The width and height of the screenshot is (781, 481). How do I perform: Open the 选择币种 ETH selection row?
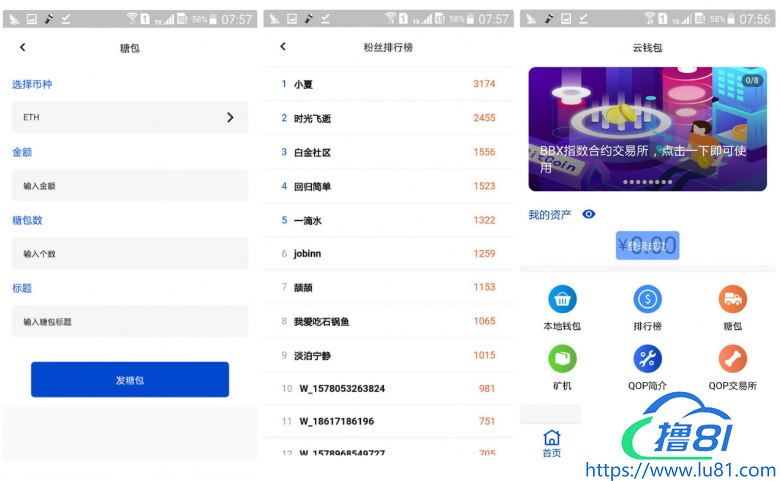click(130, 118)
